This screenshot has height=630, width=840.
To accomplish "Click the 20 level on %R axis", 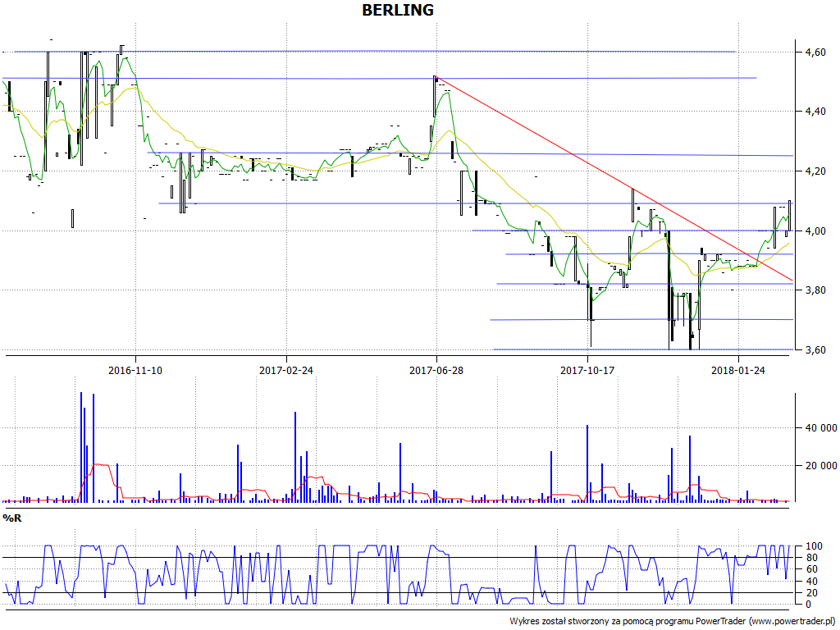I will coord(812,593).
